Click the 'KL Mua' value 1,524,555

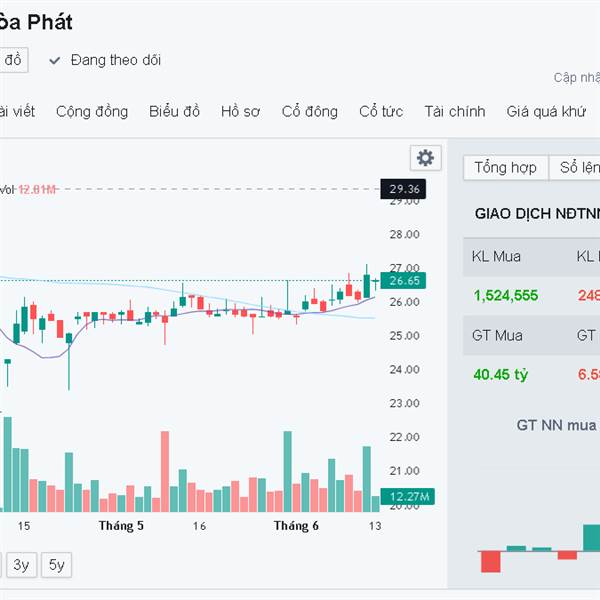tap(505, 295)
